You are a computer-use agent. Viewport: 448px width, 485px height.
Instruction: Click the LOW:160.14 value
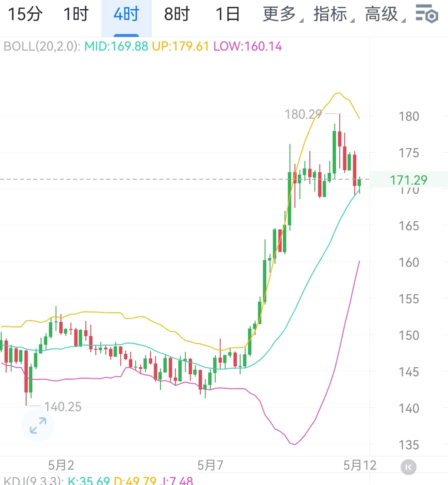coord(248,46)
